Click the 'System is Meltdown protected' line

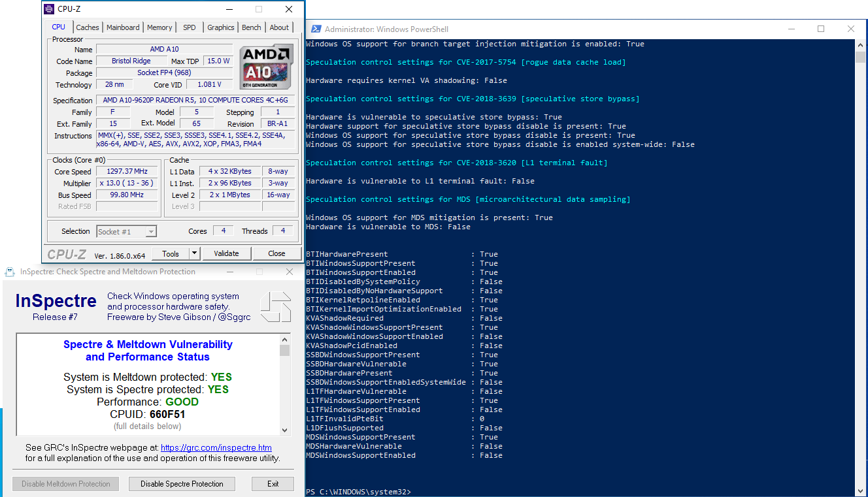tap(148, 377)
